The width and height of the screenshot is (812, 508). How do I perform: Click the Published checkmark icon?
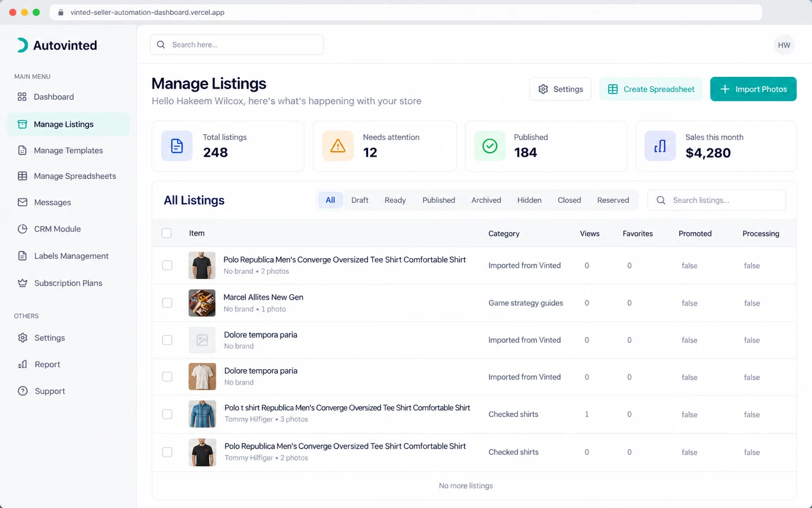point(490,146)
